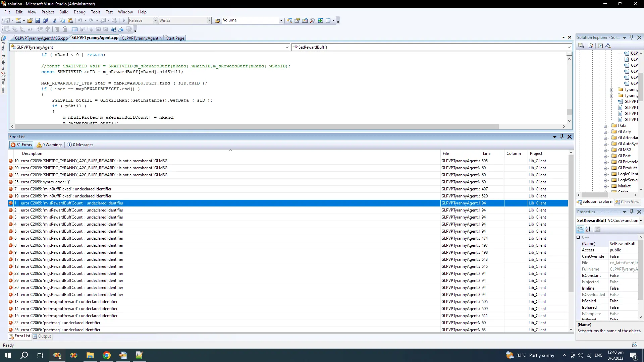This screenshot has height=362, width=644.
Task: Click the (Name) property value SetRewardBuff
Action: click(x=623, y=244)
